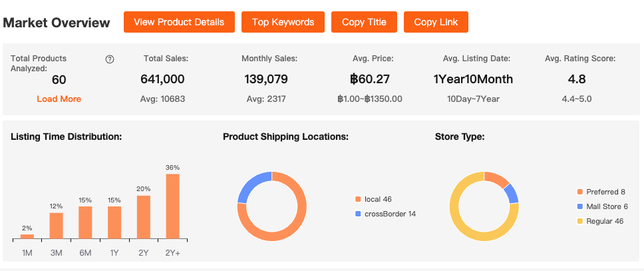644x271 pixels.
Task: Click the 6M listing time bar
Action: point(85,222)
